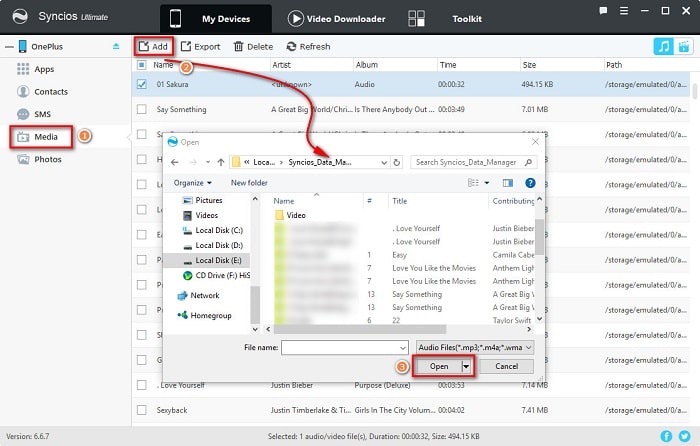
Task: Open the Organize dropdown menu
Action: coord(192,183)
